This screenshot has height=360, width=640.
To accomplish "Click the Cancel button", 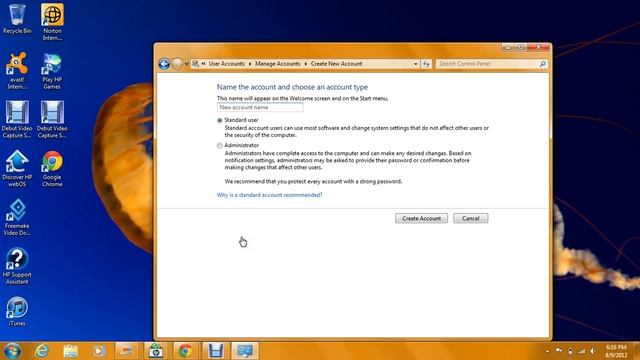I will [471, 218].
